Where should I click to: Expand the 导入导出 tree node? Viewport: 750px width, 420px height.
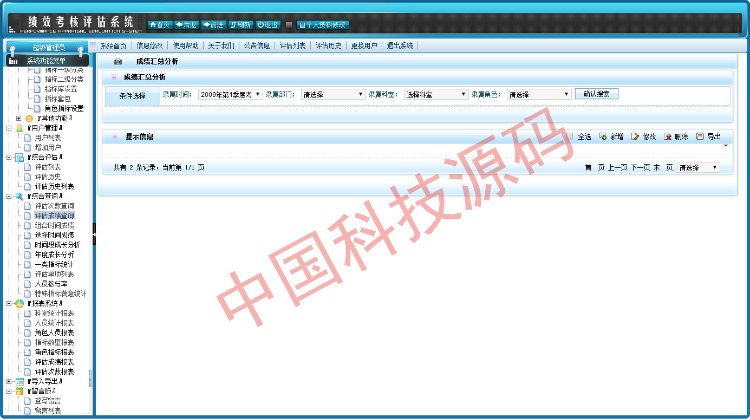[x=9, y=382]
